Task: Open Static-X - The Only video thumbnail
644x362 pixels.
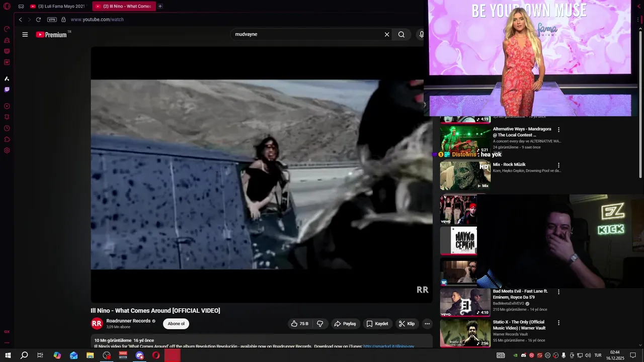Action: pyautogui.click(x=465, y=333)
